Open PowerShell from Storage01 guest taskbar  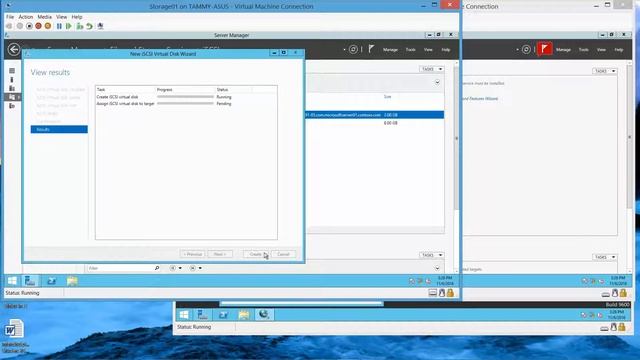tap(51, 281)
